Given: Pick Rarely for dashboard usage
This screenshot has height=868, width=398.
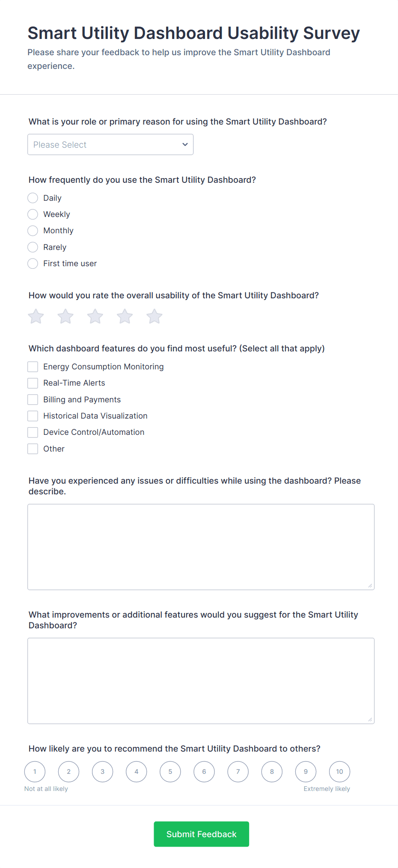Looking at the screenshot, I should (33, 247).
